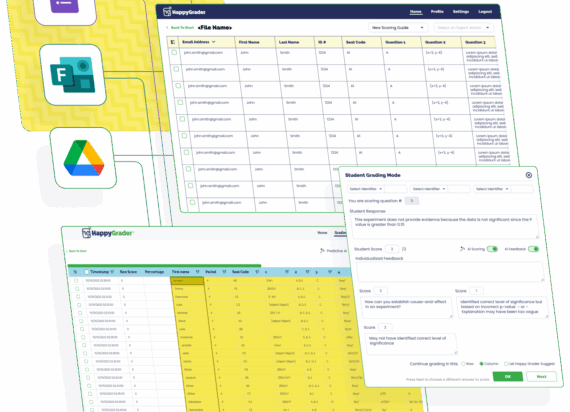Click the column settings icon in table header
The image size is (570, 412).
173,42
